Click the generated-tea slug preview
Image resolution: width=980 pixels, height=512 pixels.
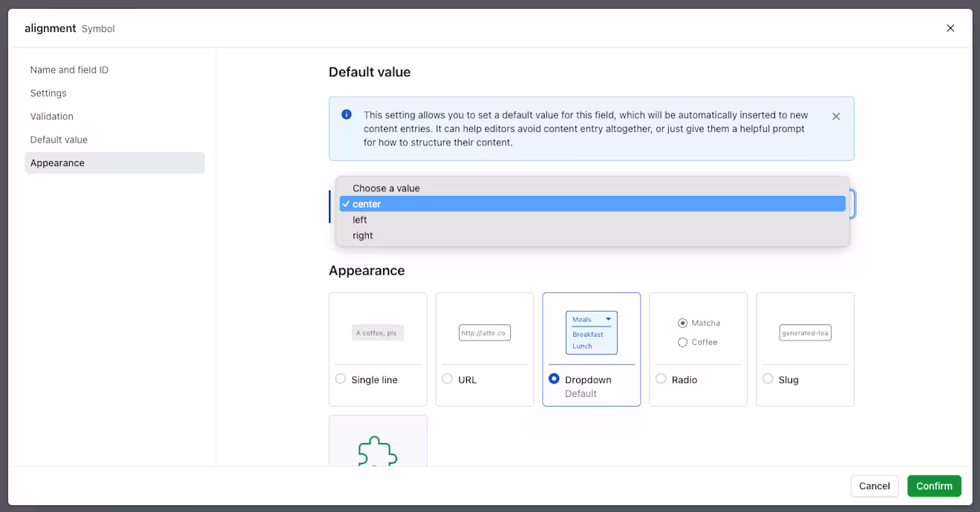806,332
